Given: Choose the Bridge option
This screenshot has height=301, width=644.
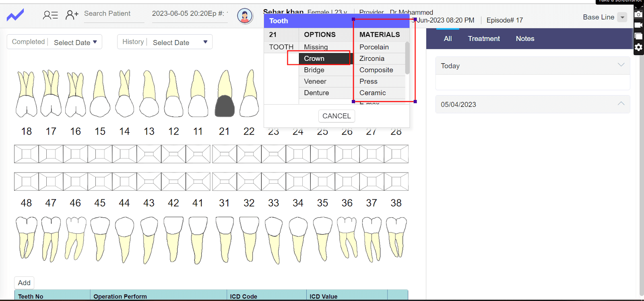Looking at the screenshot, I should (x=326, y=70).
